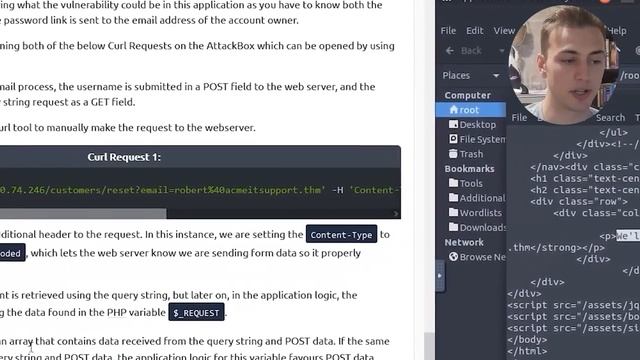Select the Computer section header
Image resolution: width=640 pixels, height=360 pixels.
click(x=467, y=95)
